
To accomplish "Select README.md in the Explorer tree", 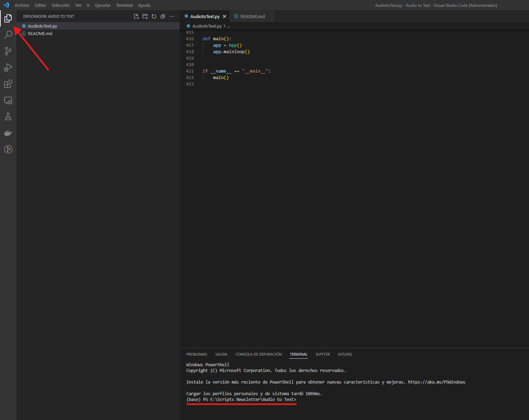I will pos(40,34).
